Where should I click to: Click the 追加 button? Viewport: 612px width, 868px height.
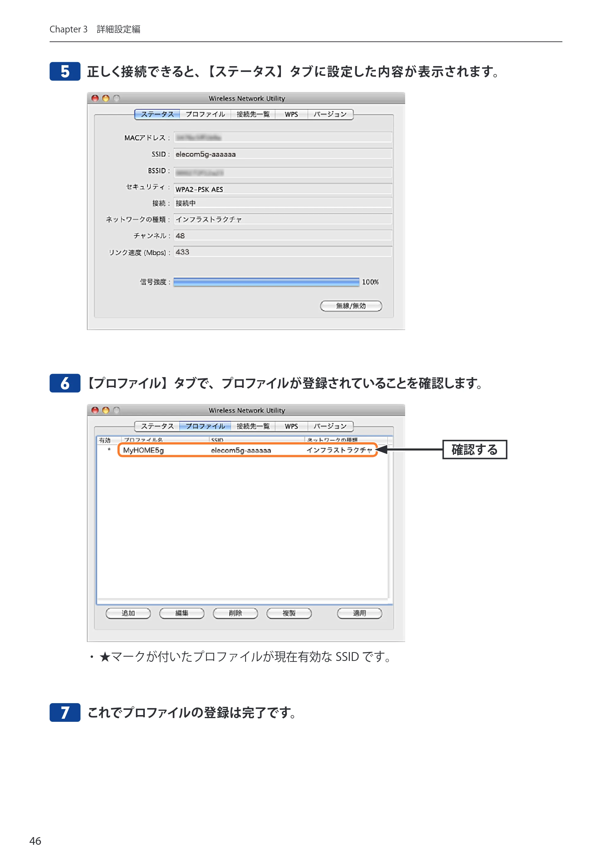pyautogui.click(x=128, y=613)
